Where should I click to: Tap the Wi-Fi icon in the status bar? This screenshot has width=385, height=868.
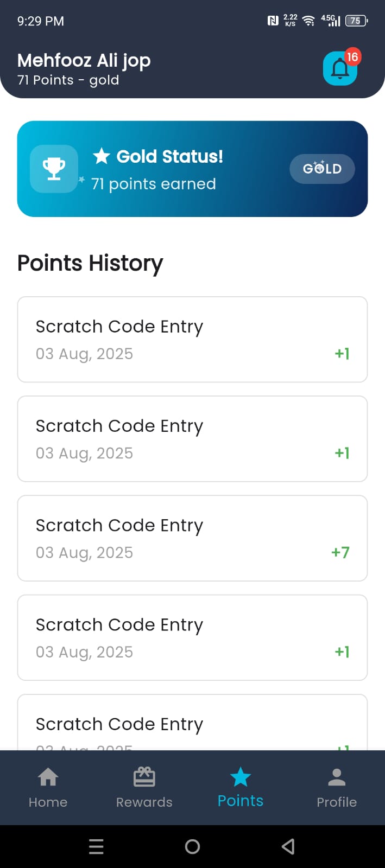point(308,20)
